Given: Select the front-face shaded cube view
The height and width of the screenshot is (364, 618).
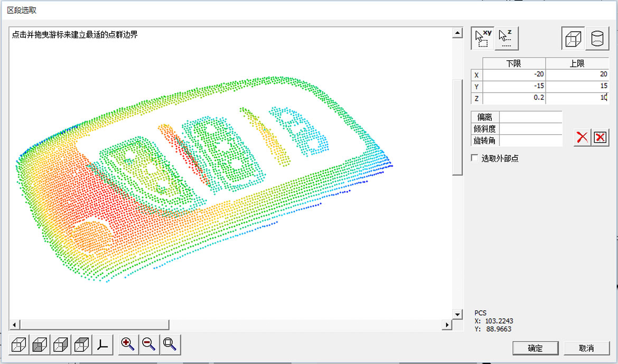Looking at the screenshot, I should click(x=40, y=345).
